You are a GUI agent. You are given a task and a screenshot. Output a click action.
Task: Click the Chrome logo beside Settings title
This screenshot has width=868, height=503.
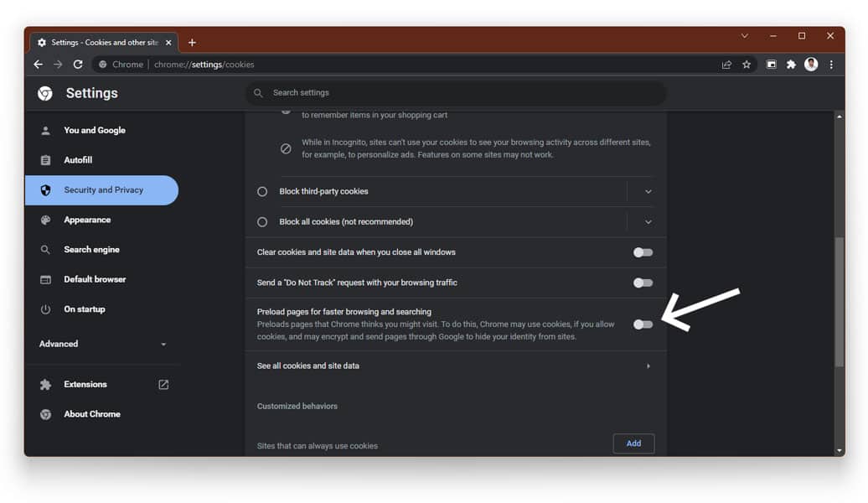tap(45, 93)
